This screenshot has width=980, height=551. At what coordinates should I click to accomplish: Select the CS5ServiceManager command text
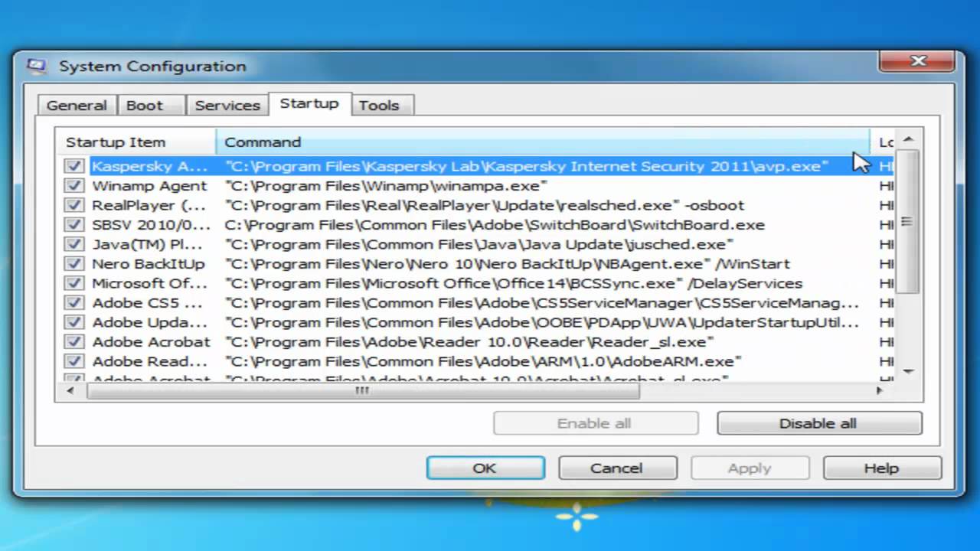click(541, 303)
